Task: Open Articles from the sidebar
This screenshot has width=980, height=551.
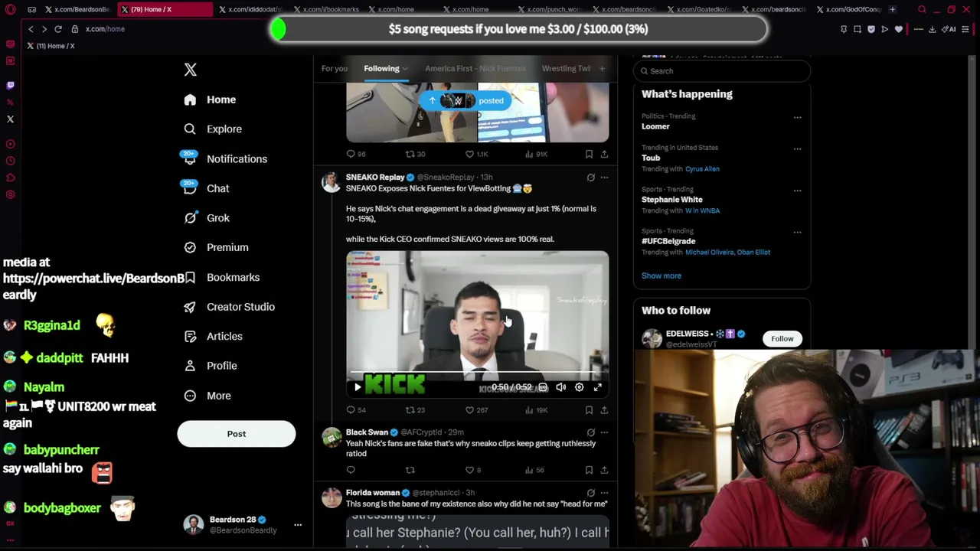Action: point(213,337)
